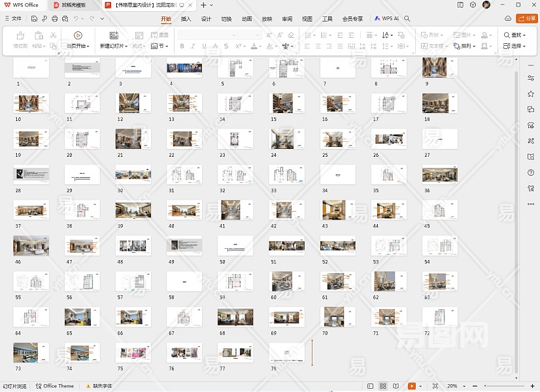Open the help icon in right sidebar
The image size is (540, 392).
pos(531,172)
